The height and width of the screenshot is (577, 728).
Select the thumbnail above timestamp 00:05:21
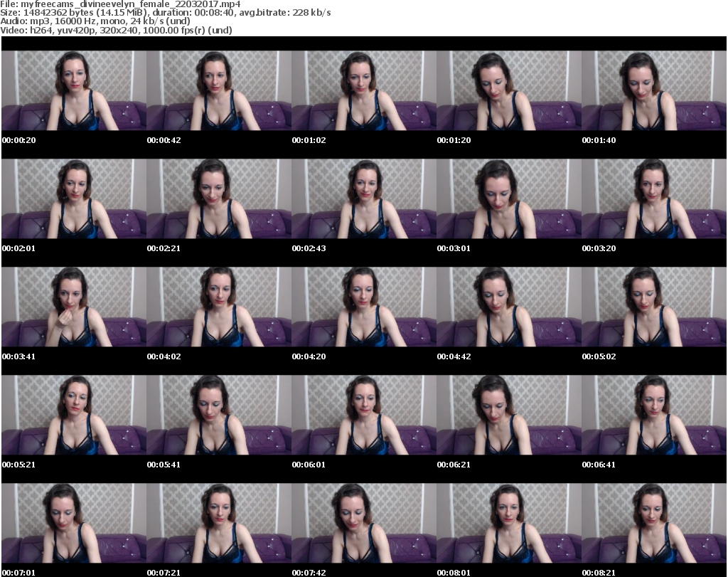74,415
